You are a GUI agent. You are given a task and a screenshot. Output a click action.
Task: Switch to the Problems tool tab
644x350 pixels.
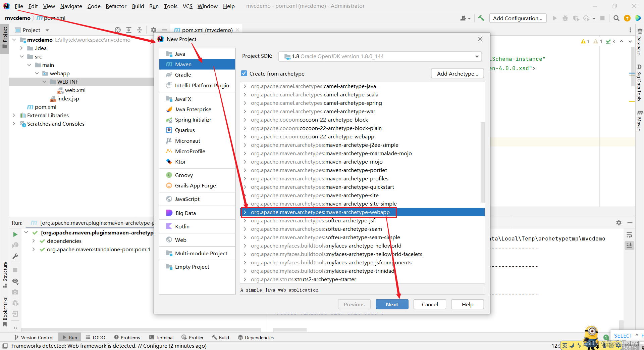tap(127, 338)
